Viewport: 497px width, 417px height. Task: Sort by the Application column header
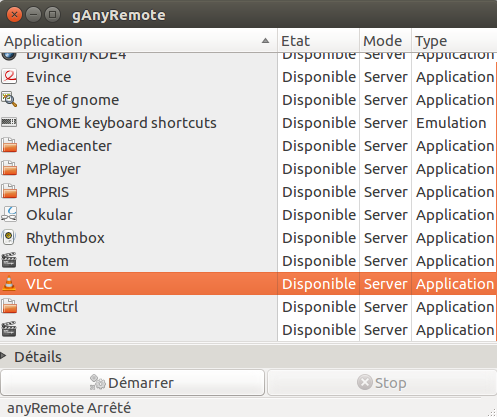(x=138, y=41)
